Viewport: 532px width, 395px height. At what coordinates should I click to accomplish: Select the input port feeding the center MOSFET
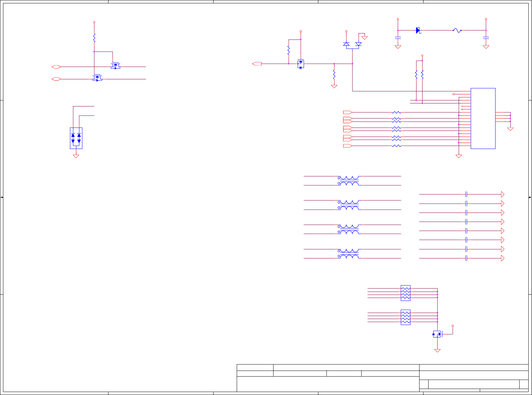click(257, 64)
